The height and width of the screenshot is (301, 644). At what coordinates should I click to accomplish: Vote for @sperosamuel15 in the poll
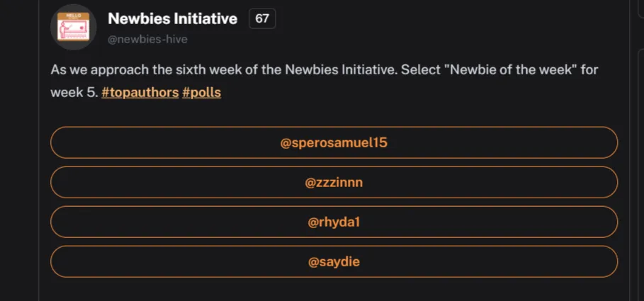(x=334, y=142)
